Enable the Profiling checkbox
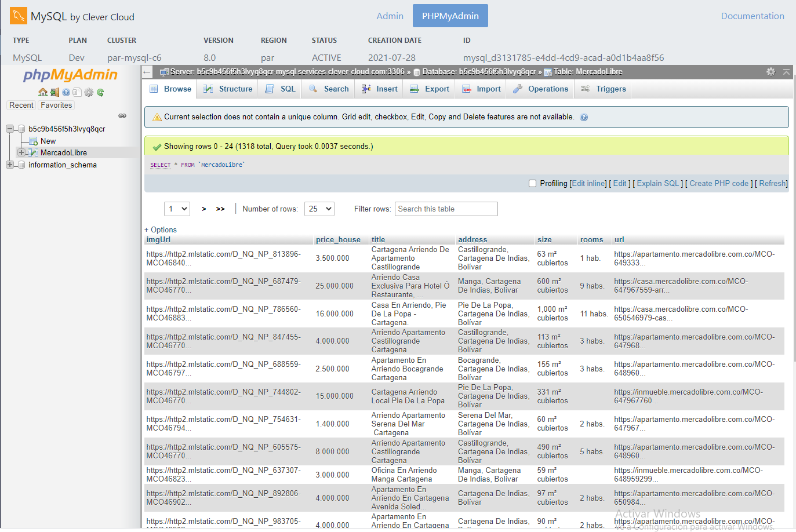The width and height of the screenshot is (796, 532). (532, 183)
